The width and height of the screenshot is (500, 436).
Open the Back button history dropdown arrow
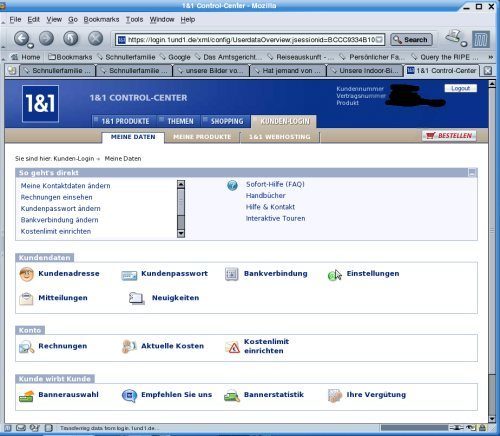point(31,45)
